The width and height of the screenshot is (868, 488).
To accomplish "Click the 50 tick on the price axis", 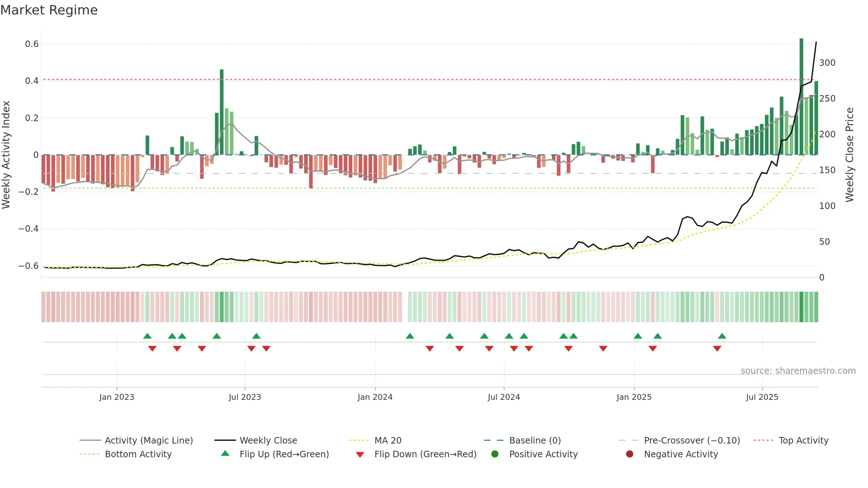I will [824, 241].
